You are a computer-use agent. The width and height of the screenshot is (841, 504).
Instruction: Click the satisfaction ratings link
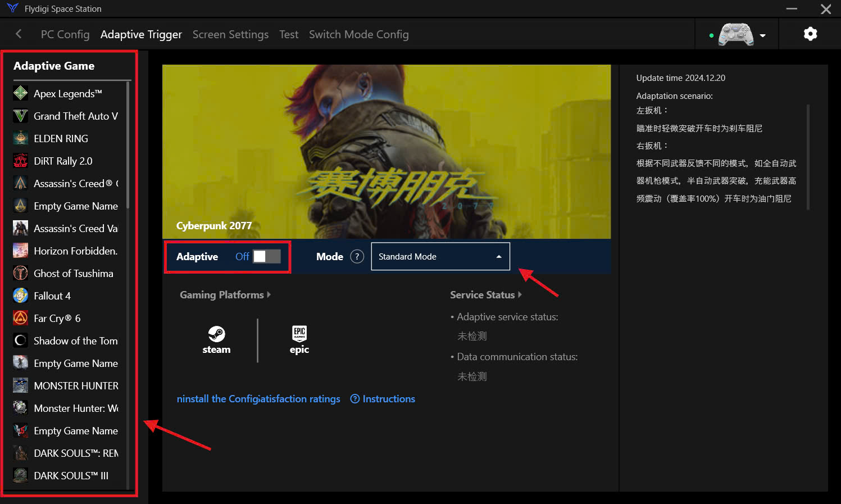click(300, 399)
